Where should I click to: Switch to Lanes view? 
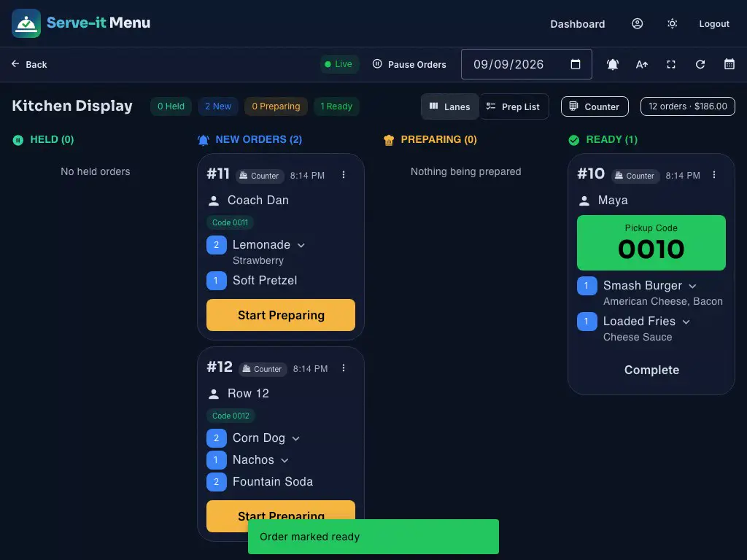coord(449,106)
